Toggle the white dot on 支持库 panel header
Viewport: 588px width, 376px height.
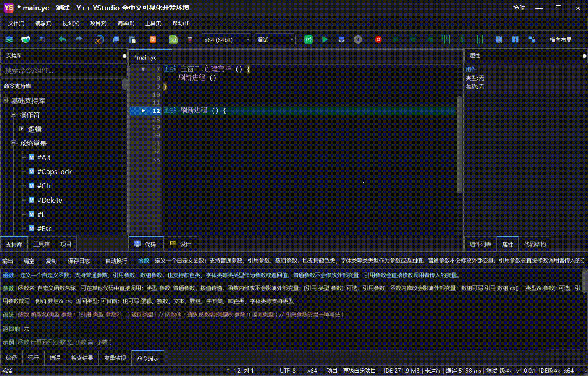(124, 56)
